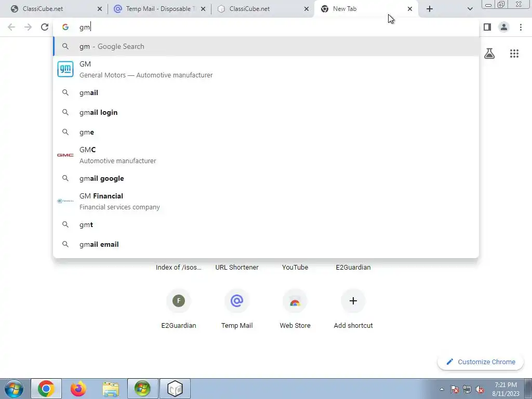Select the 'gmail' suggestion
This screenshot has height=399, width=532.
[266, 92]
